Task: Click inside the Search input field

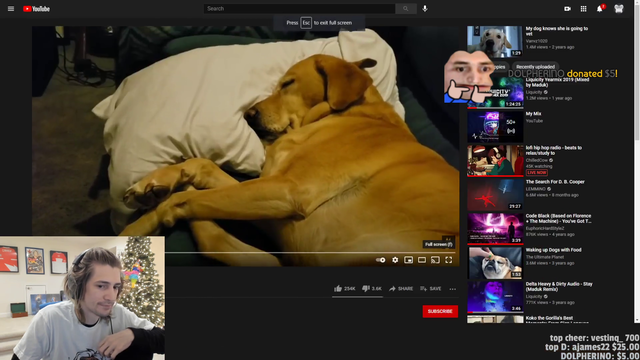Action: point(299,9)
